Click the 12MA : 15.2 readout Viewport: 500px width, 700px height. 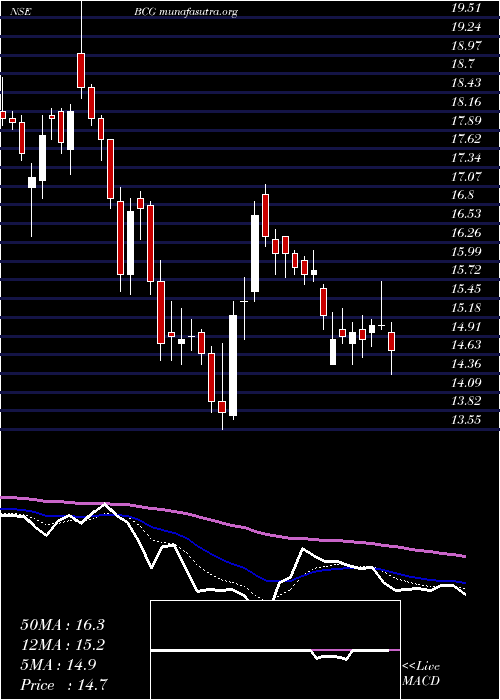tap(62, 645)
